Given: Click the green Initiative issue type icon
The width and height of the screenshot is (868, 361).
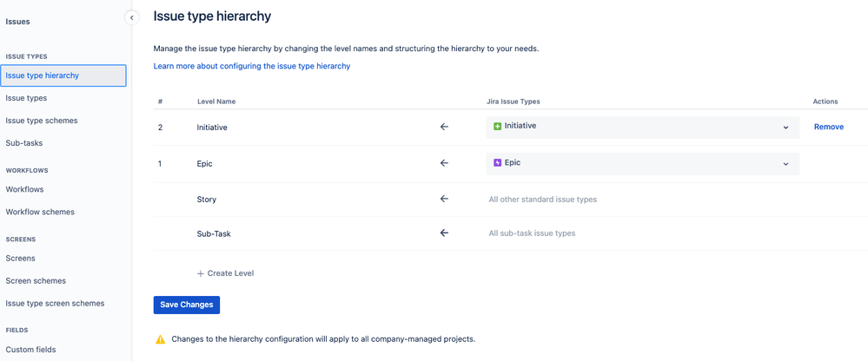Looking at the screenshot, I should tap(498, 127).
